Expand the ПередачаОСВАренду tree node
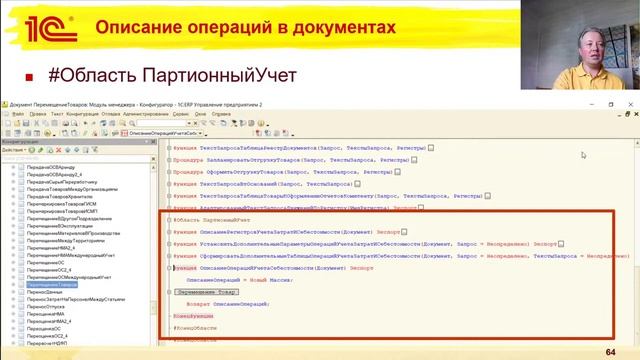The height and width of the screenshot is (360, 640). click(x=13, y=167)
